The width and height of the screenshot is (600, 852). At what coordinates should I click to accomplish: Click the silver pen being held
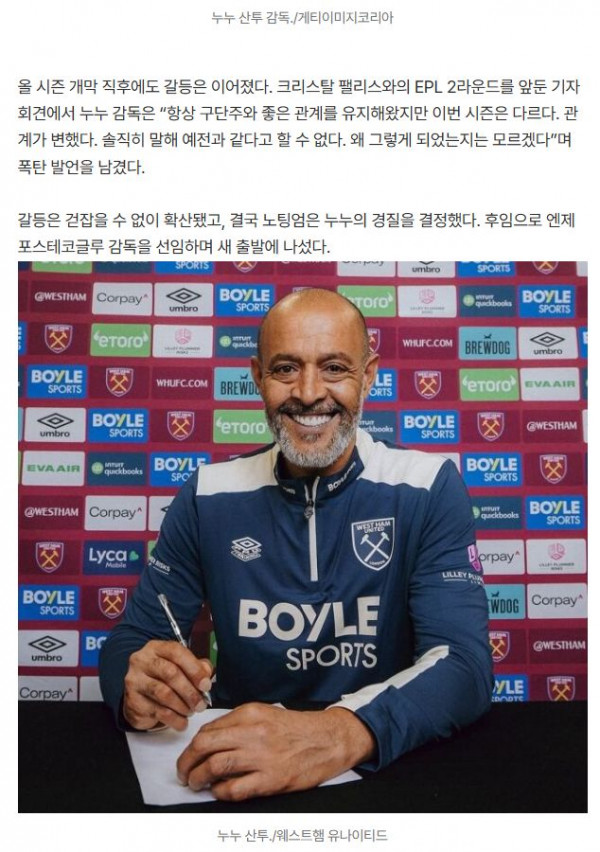tap(184, 649)
